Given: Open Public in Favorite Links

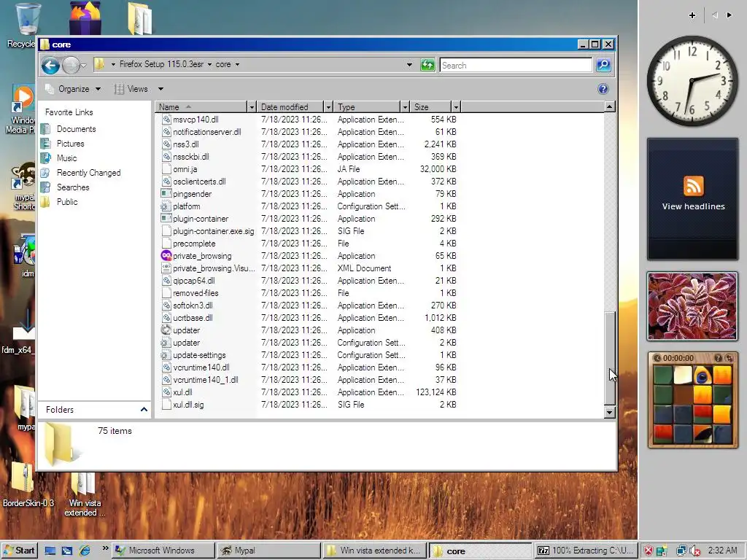Looking at the screenshot, I should coord(67,202).
